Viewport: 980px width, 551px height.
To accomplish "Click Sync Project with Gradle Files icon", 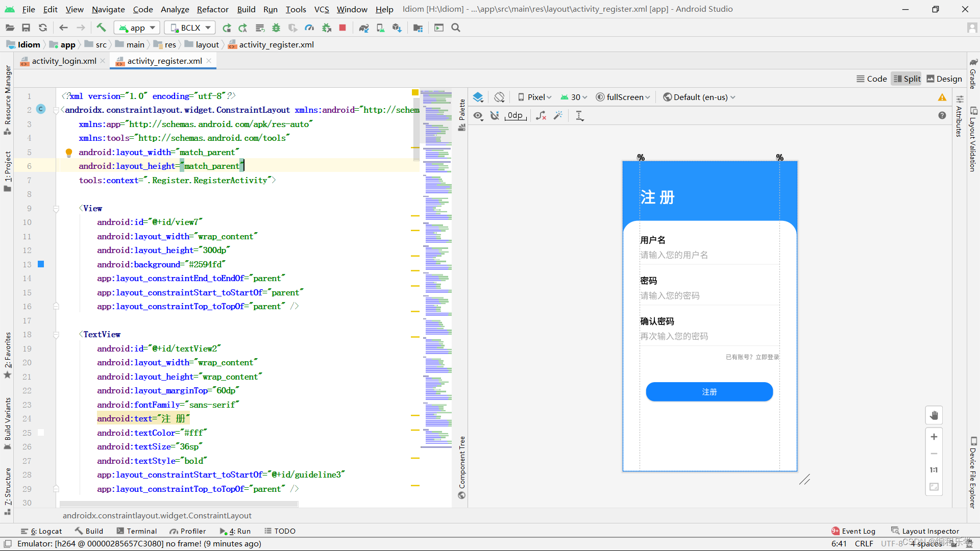I will pyautogui.click(x=363, y=28).
